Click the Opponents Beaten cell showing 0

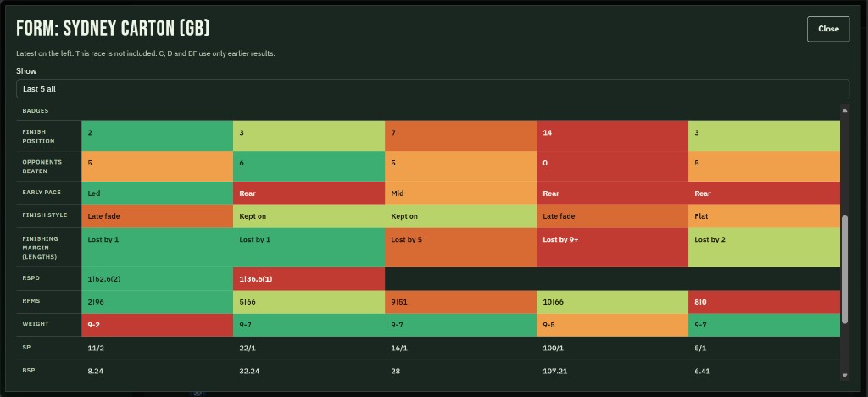pyautogui.click(x=612, y=166)
